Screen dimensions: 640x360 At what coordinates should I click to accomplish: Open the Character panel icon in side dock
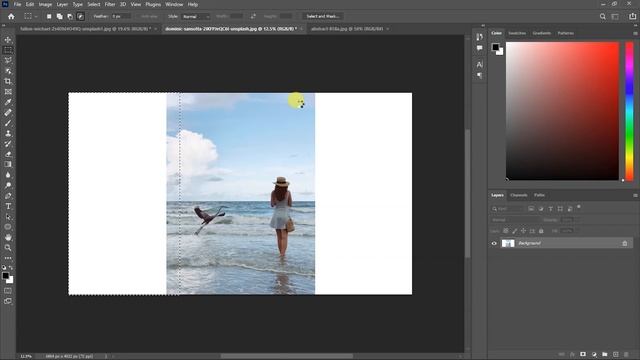pos(480,64)
